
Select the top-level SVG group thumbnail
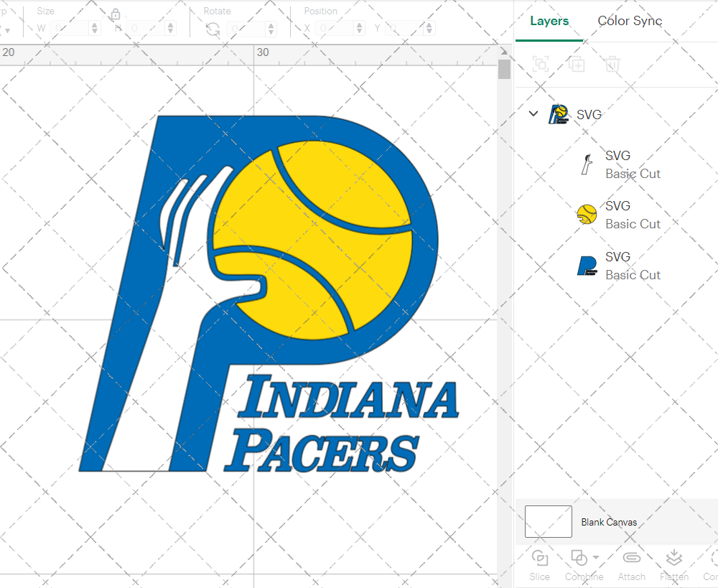coord(559,114)
